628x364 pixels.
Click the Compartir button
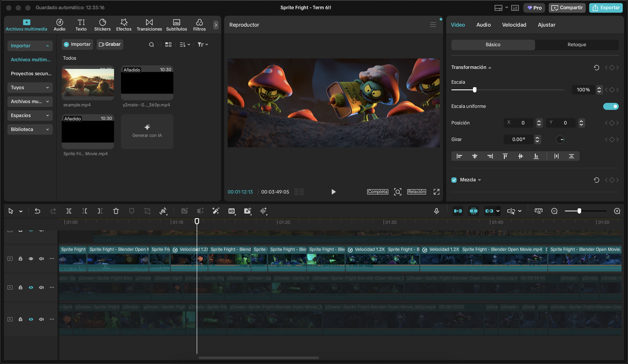pos(567,8)
